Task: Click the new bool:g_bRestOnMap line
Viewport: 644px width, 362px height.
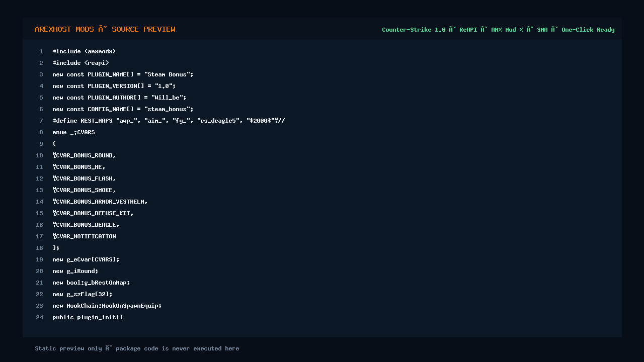Action: pyautogui.click(x=91, y=283)
